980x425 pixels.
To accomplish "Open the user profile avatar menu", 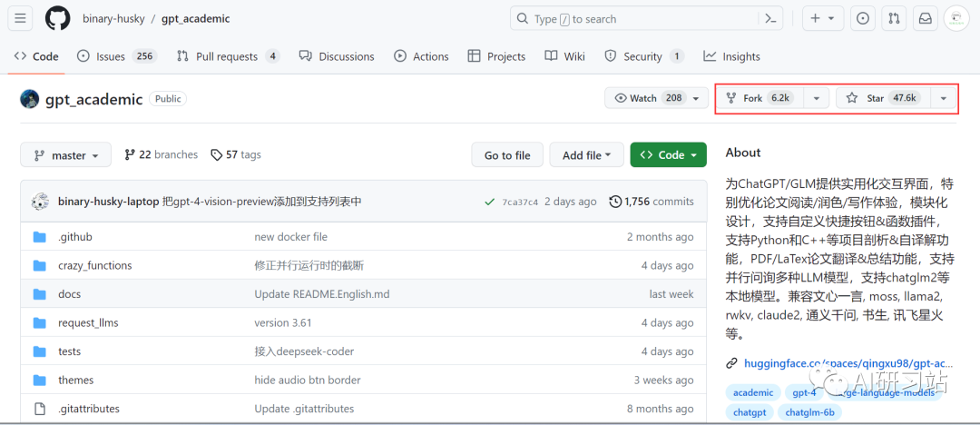I will (x=956, y=19).
